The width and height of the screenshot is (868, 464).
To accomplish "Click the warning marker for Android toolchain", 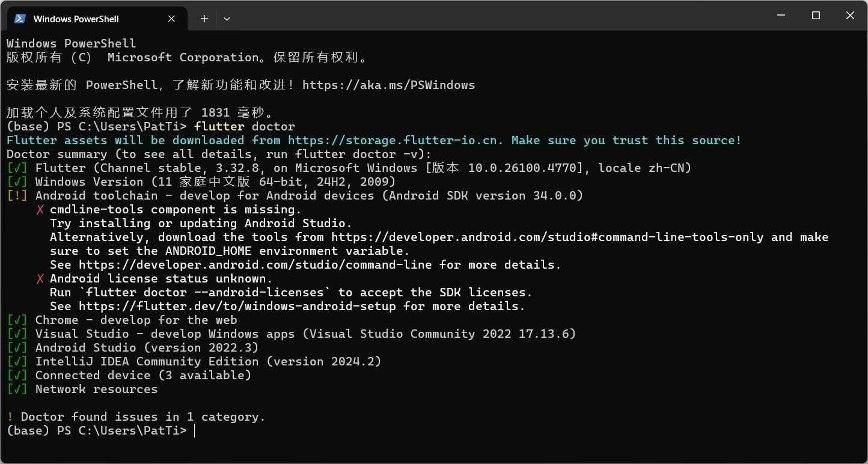I will click(x=17, y=196).
